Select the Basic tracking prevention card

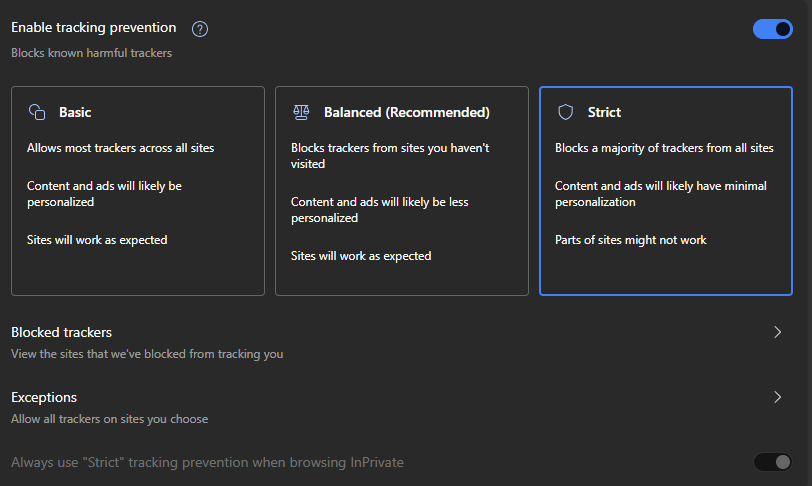[x=137, y=190]
